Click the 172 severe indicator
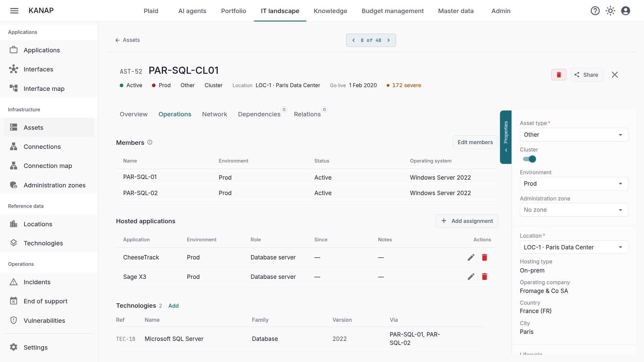 [x=404, y=85]
